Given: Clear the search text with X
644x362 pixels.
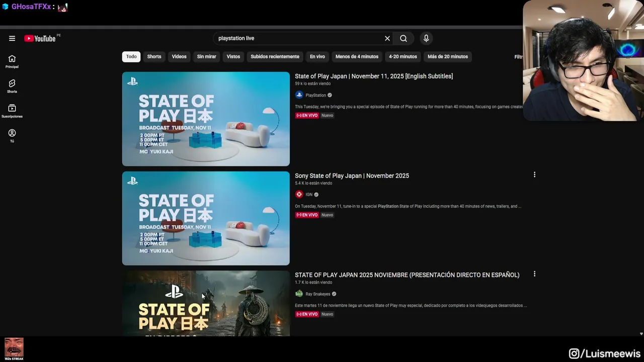Looking at the screenshot, I should [x=387, y=38].
